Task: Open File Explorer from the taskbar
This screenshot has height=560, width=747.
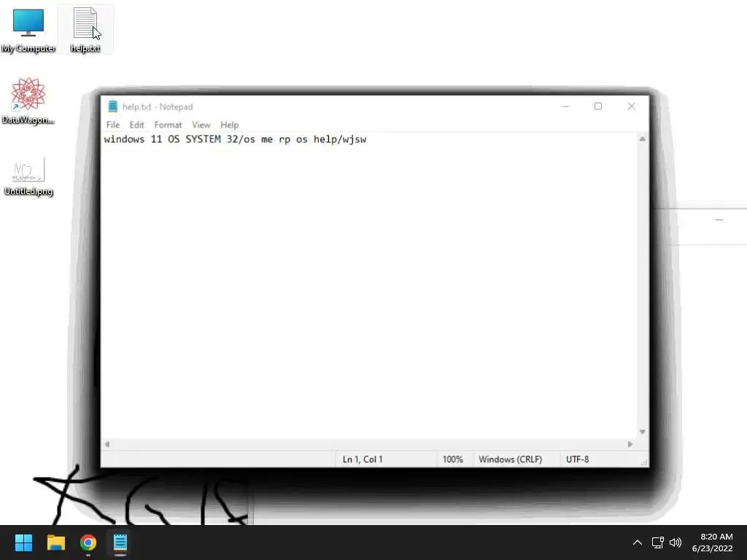Action: click(55, 542)
